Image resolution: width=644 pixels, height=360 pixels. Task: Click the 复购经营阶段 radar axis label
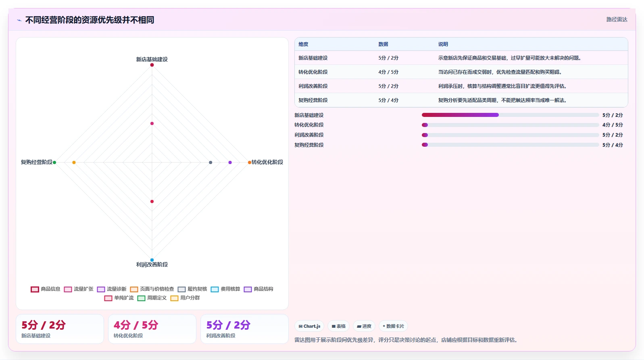pos(37,162)
